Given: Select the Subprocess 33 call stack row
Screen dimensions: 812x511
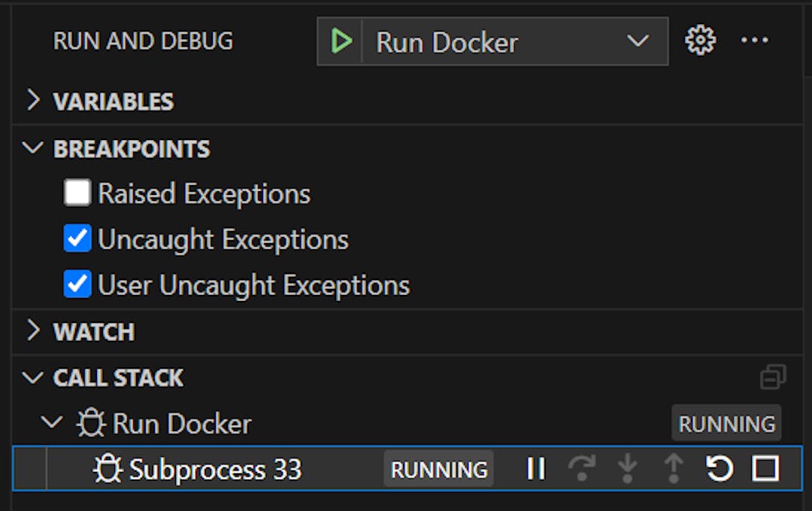Looking at the screenshot, I should [408, 469].
